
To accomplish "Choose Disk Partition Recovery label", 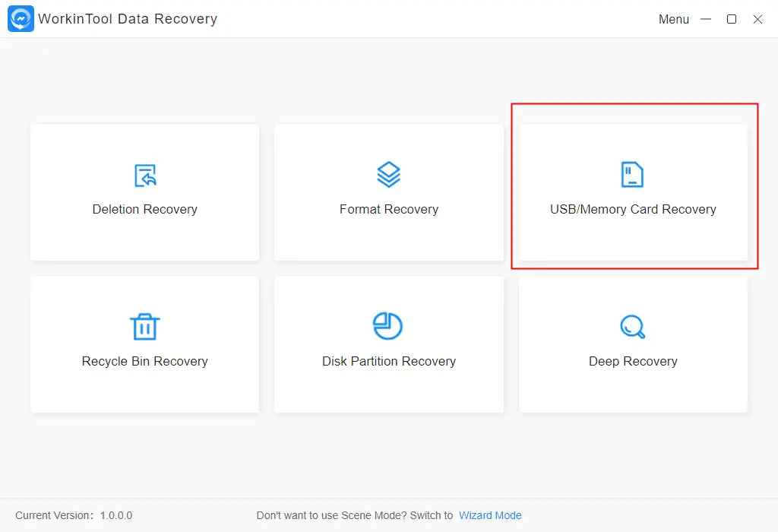I will [389, 361].
